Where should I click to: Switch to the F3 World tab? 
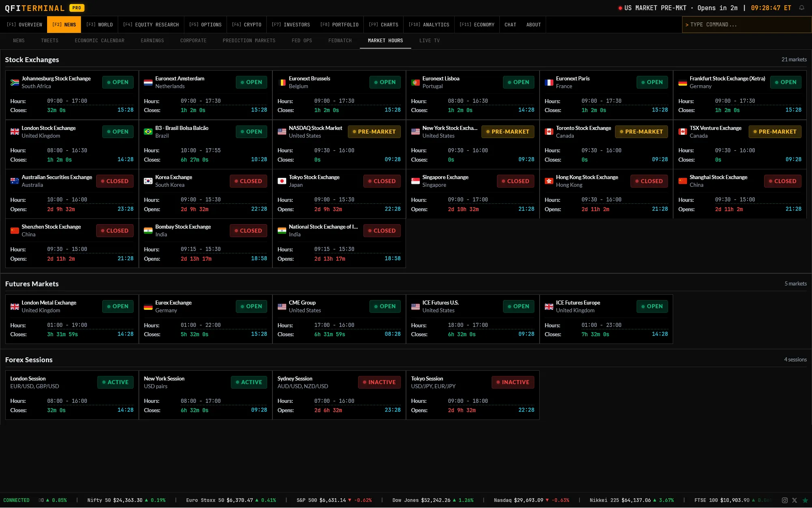pyautogui.click(x=99, y=25)
